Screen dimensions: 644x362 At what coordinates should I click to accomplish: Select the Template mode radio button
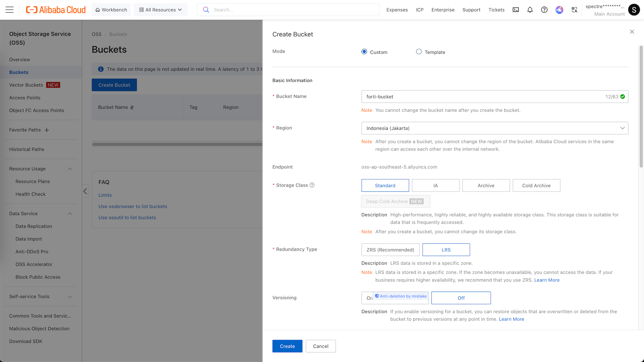click(x=419, y=52)
